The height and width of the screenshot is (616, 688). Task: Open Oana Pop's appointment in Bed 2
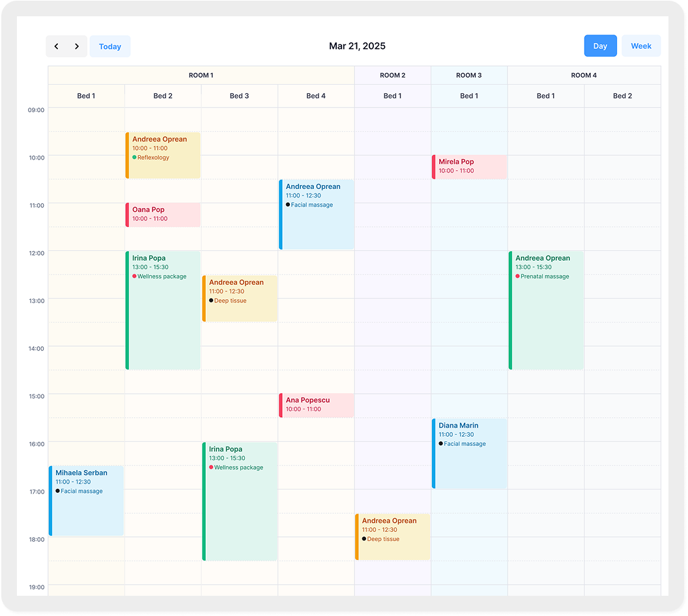coord(163,214)
